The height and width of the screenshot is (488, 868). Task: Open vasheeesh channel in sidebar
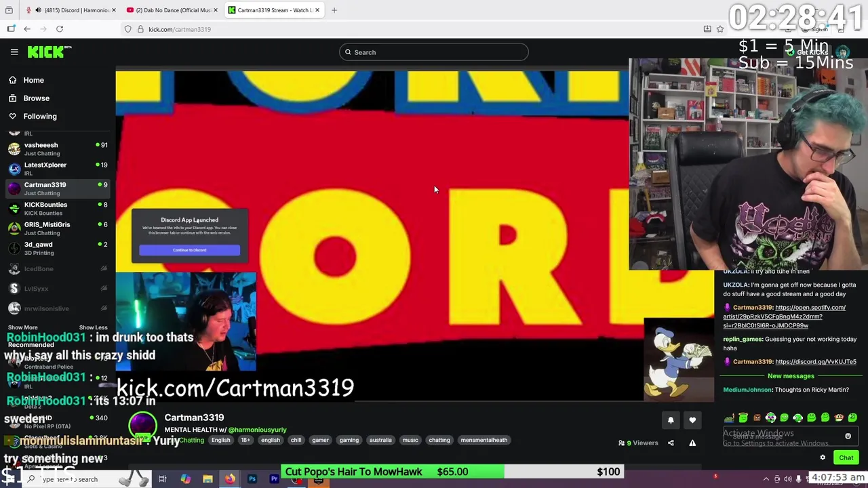(58, 148)
